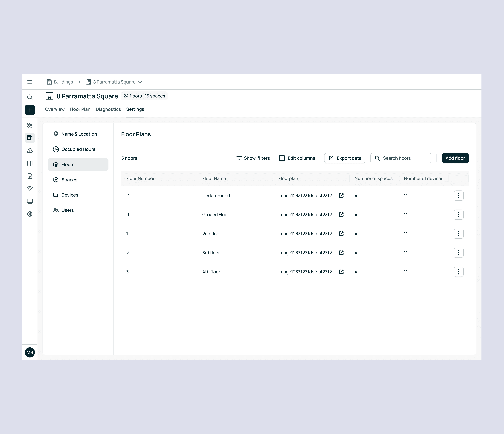
Task: Click the Export data button
Action: (x=344, y=158)
